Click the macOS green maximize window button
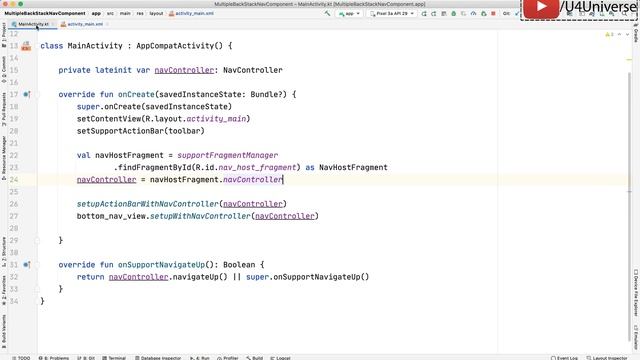Image resolution: width=640 pixels, height=360 pixels. point(20,4)
